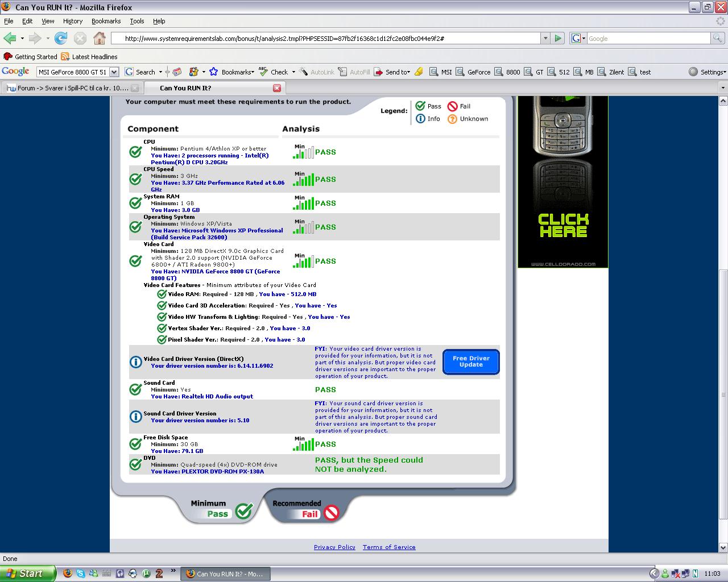
Task: Click the star Bookmarks icon on Google toolbar
Action: [213, 72]
